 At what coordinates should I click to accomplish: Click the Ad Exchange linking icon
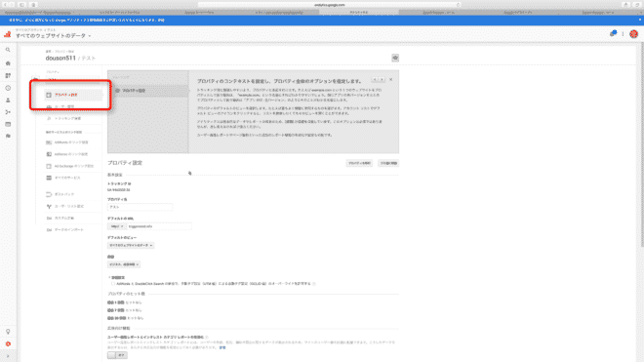49,166
